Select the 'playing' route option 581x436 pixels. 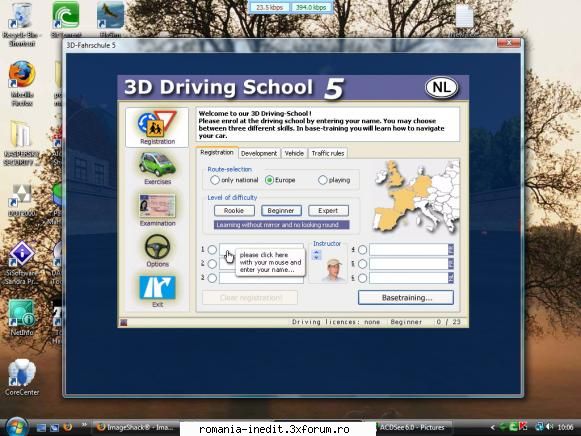point(322,180)
